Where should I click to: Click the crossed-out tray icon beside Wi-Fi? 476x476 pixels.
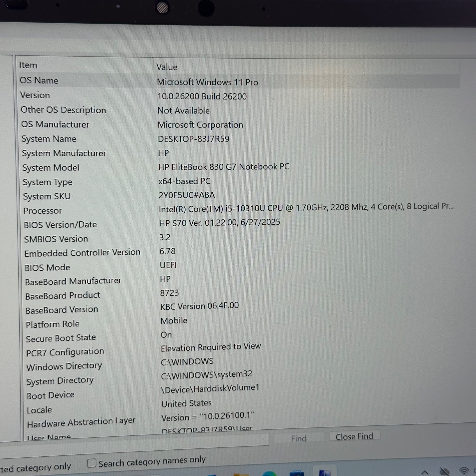click(x=445, y=472)
